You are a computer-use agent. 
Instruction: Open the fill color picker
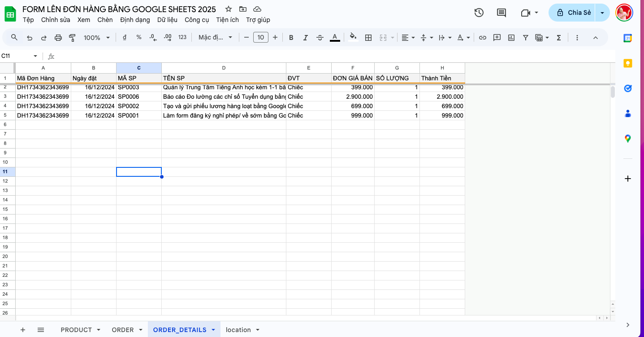[x=353, y=37]
